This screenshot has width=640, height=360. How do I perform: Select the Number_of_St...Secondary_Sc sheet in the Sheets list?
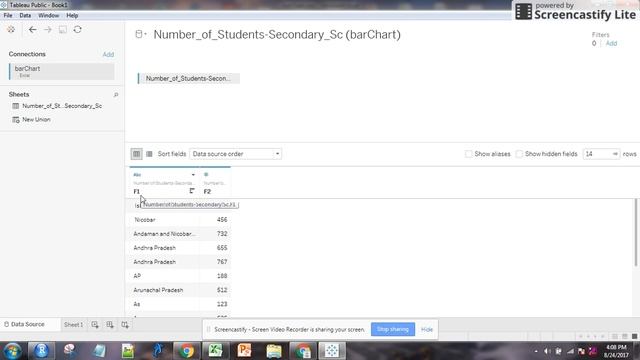click(x=62, y=106)
